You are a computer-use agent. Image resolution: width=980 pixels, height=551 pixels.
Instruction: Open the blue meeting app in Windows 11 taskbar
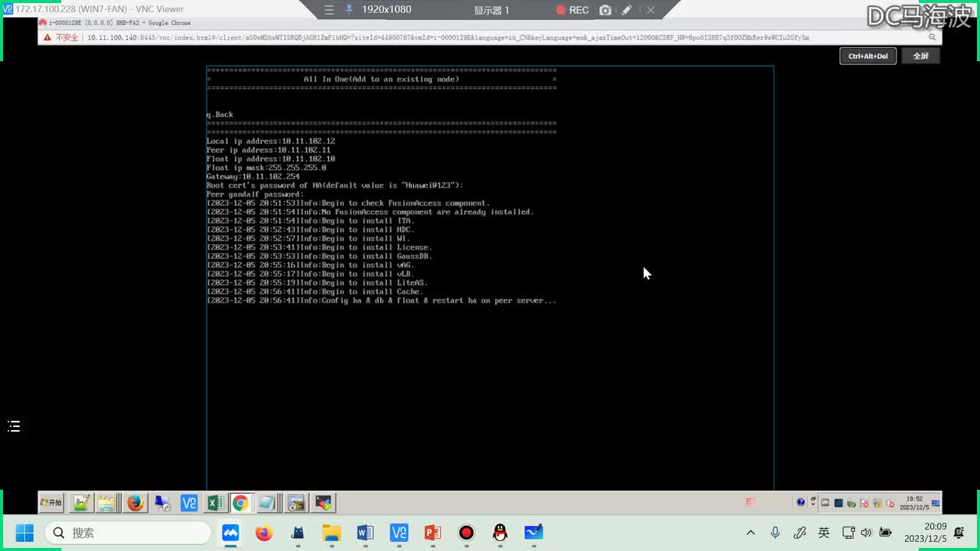click(230, 533)
